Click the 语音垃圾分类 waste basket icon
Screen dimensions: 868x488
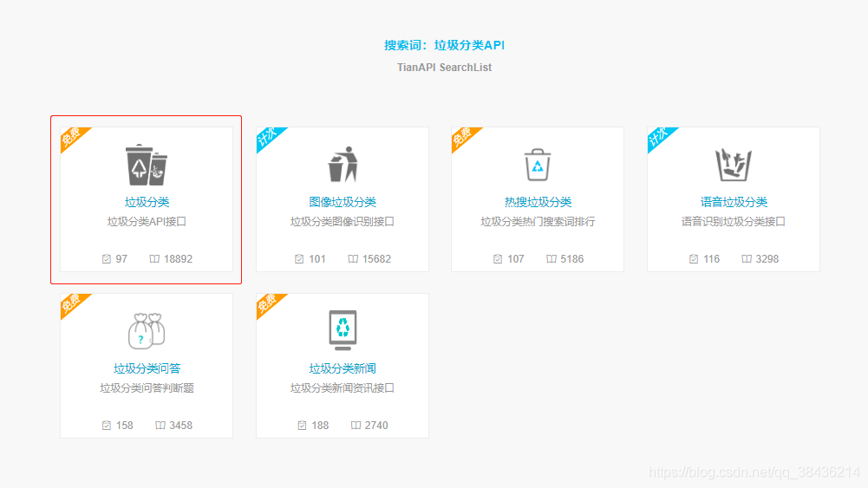(x=734, y=165)
